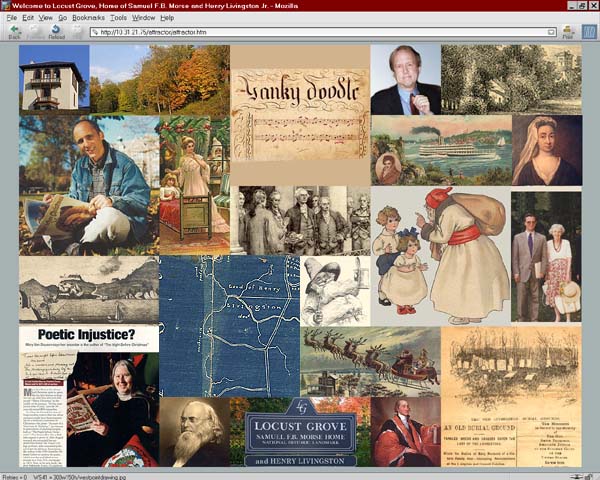The height and width of the screenshot is (480, 600).
Task: Open the steamboat river postcard
Action: pos(441,150)
